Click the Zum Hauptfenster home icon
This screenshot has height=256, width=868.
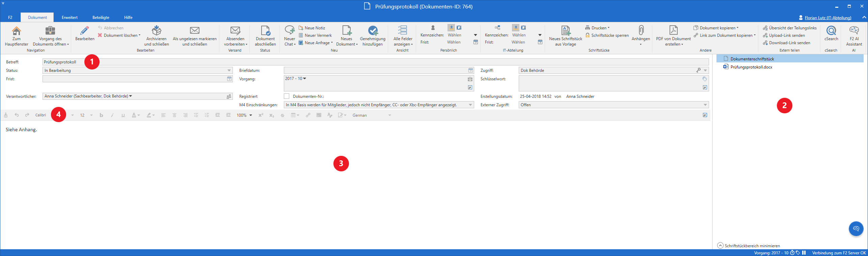[x=16, y=31]
